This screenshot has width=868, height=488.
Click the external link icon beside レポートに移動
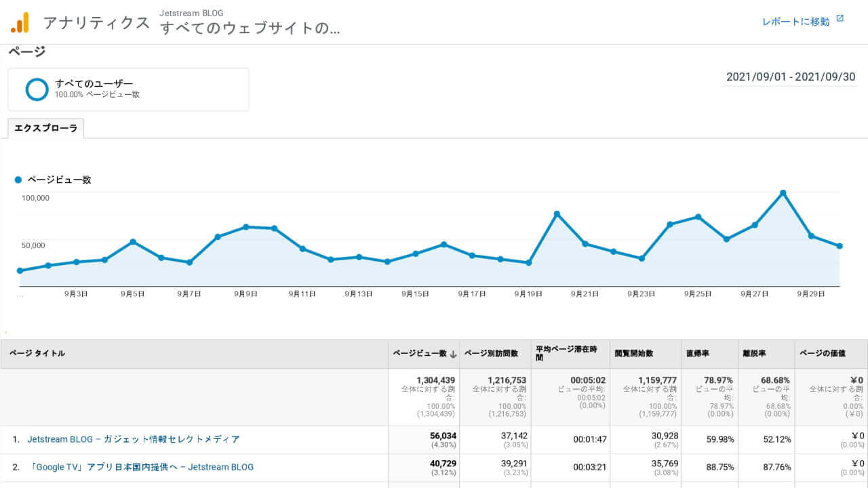(x=840, y=19)
